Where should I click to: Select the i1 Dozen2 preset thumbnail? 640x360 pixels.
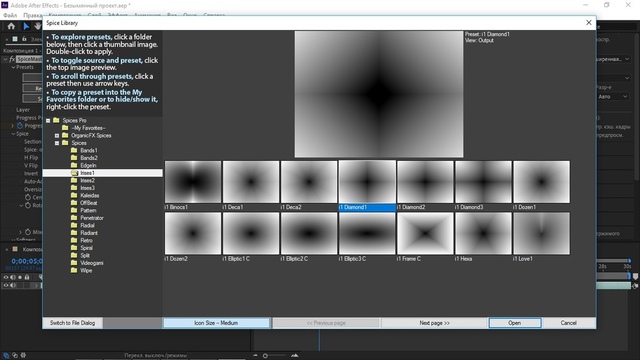pyautogui.click(x=193, y=233)
